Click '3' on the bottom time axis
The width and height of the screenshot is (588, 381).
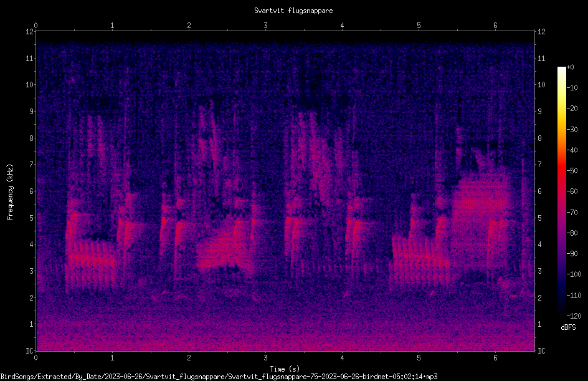265,358
